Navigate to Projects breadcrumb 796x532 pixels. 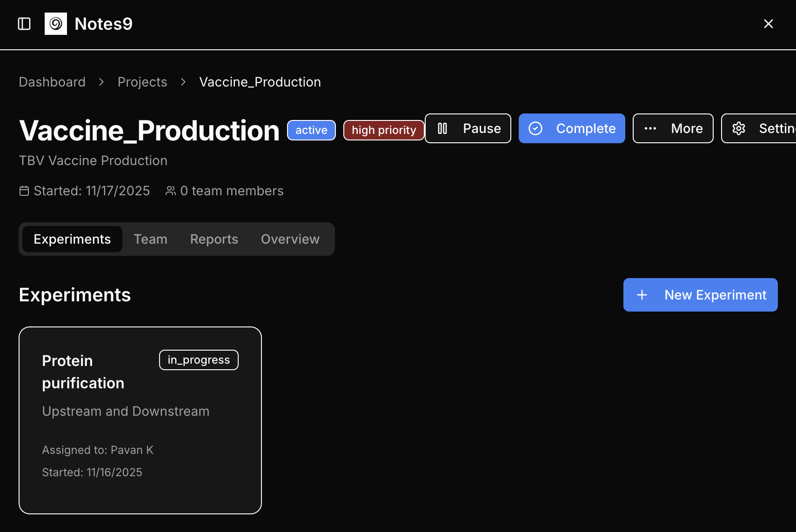pos(142,82)
